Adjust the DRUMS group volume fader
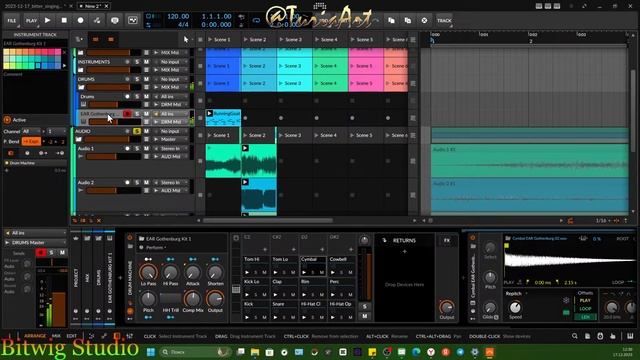Viewport: 640px width, 360px height. pos(113,87)
